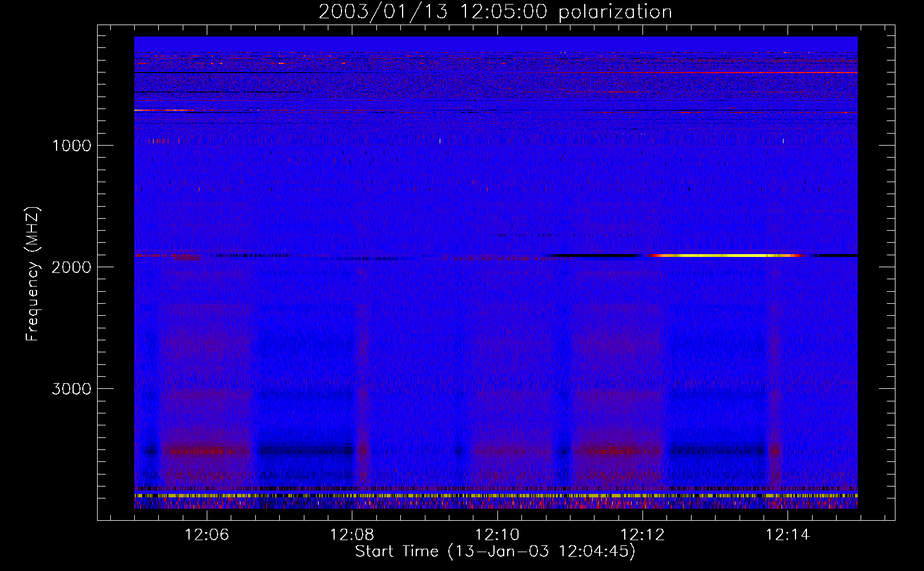Click the 2000 frequency tick label

[x=71, y=267]
